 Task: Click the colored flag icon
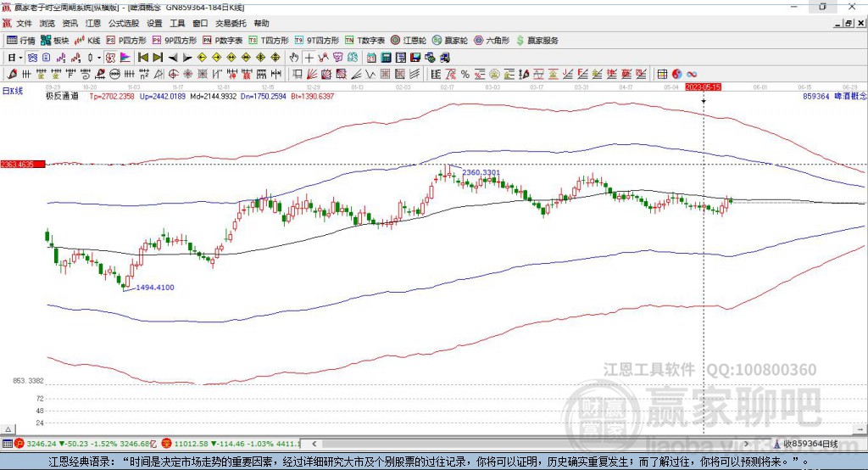click(125, 58)
